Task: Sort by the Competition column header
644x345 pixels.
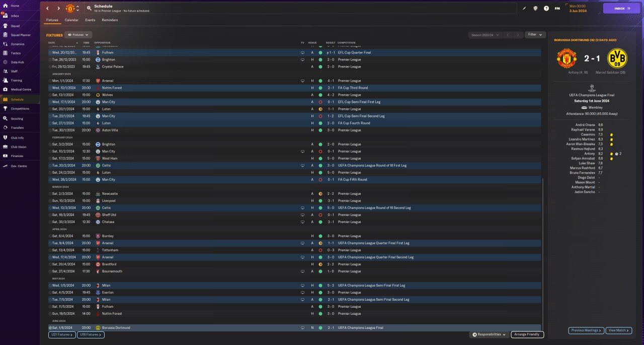Action: (x=346, y=43)
